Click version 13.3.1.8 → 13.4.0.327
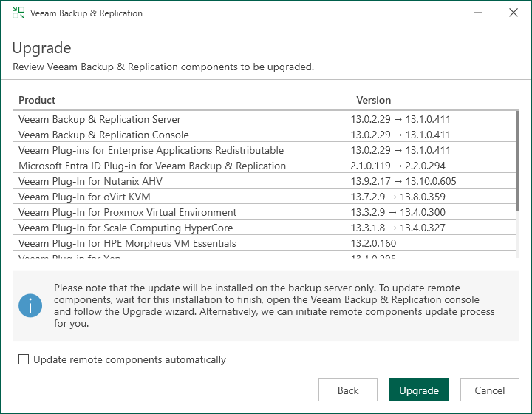 point(398,228)
